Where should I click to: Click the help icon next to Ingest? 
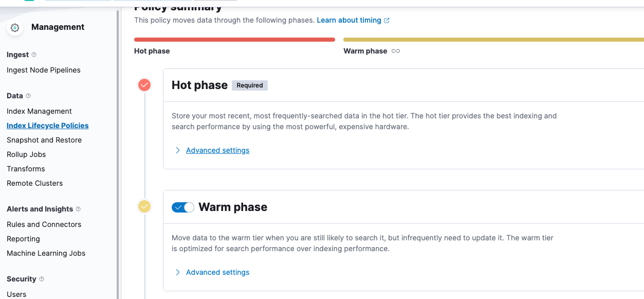(x=34, y=55)
